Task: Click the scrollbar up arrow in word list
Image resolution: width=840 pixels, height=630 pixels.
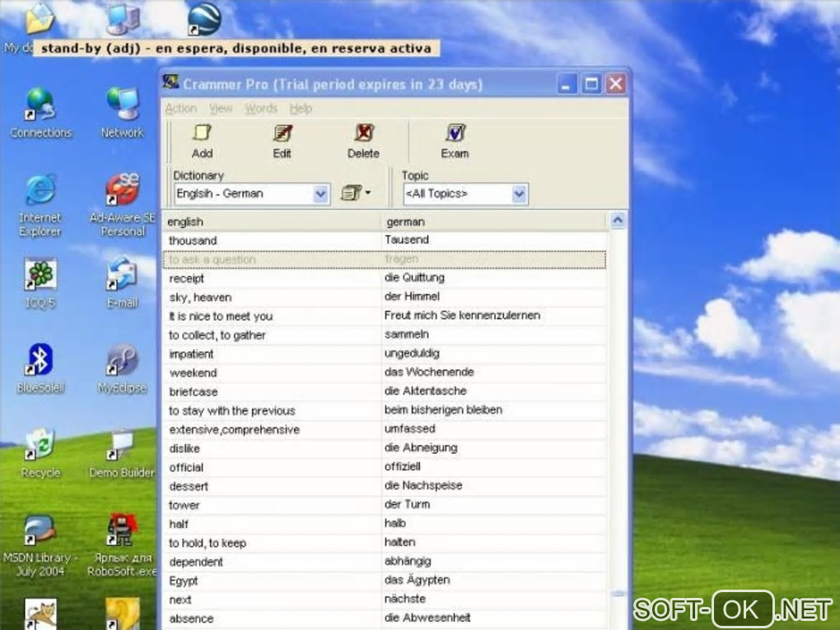Action: tap(618, 220)
